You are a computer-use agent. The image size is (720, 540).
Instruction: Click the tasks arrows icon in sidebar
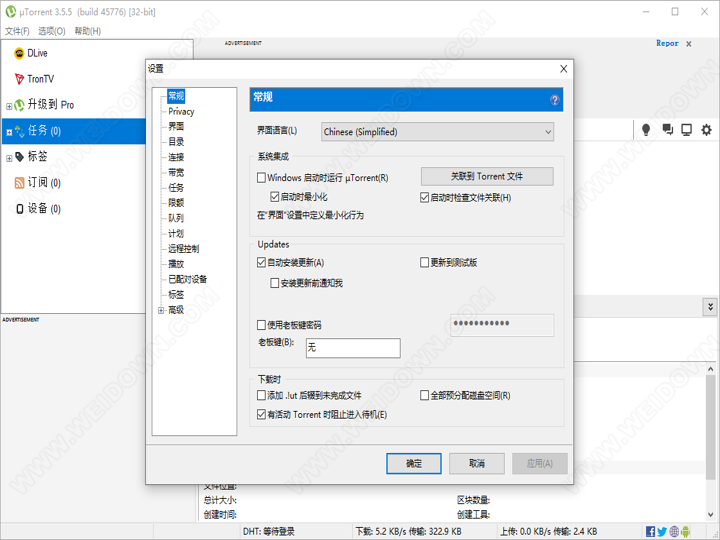coord(19,131)
